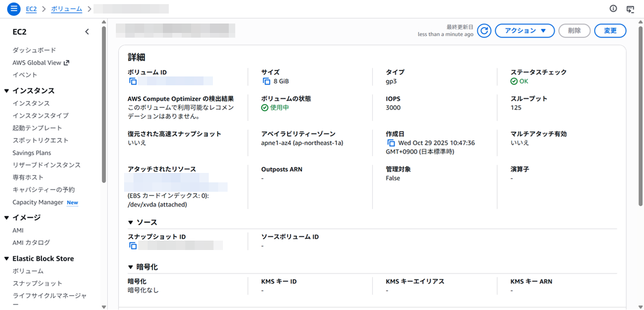Collapse the インスタンス sidebar group
644x310 pixels.
[7, 91]
